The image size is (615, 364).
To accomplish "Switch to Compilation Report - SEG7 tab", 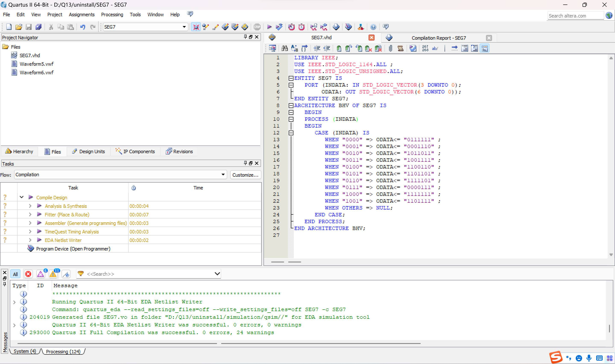I will pyautogui.click(x=438, y=38).
